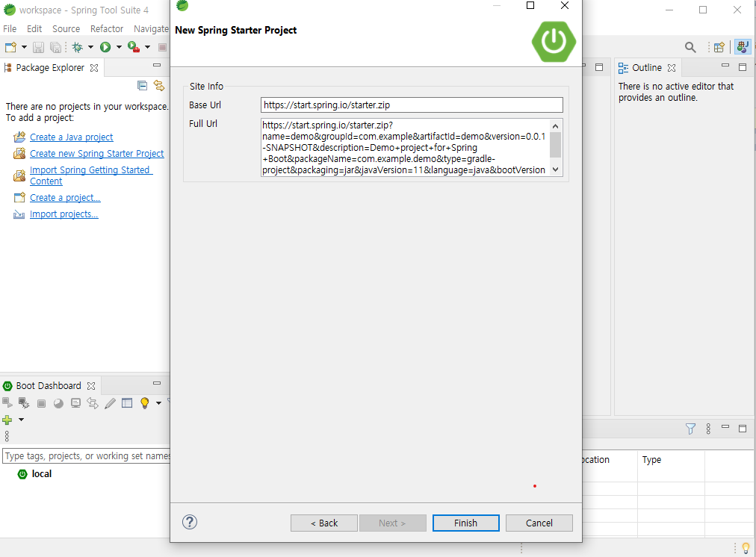The image size is (756, 557).
Task: Click (Re)debug icon in Boot Dashboard
Action: [24, 402]
